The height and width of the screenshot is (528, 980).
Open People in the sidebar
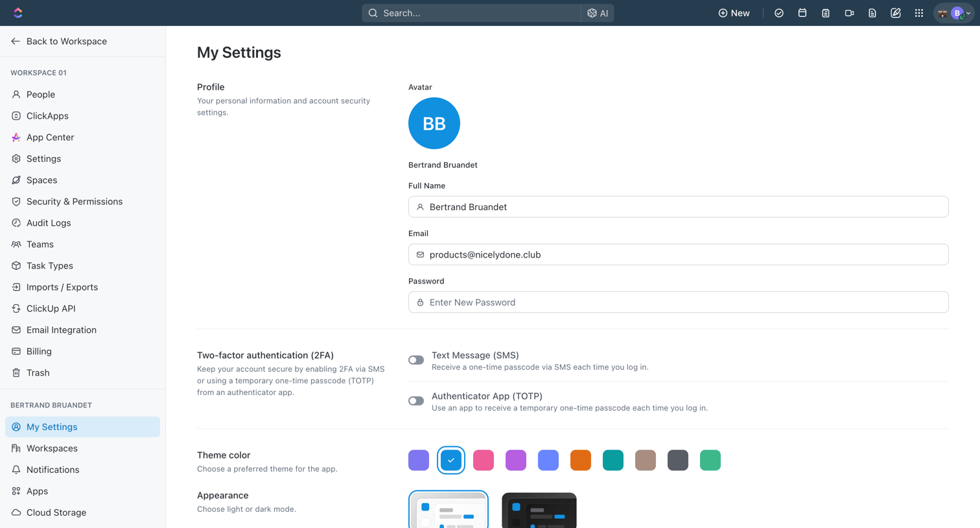tap(82, 94)
